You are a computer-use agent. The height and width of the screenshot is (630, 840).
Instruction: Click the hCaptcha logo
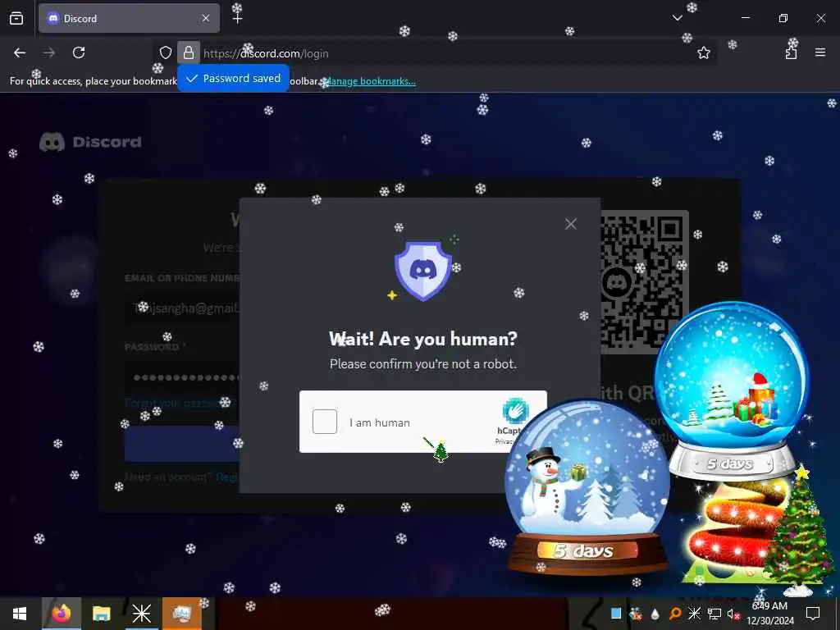[515, 410]
